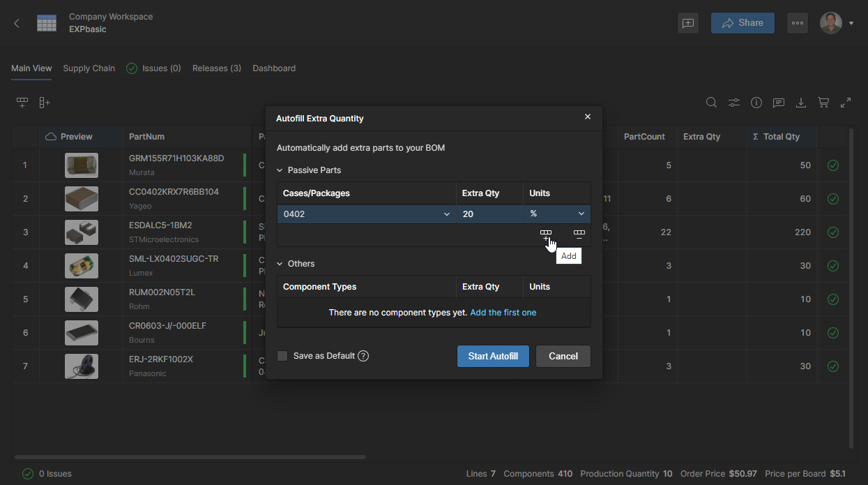The height and width of the screenshot is (485, 868).
Task: Close the Autofill Extra Quantity dialog
Action: point(588,117)
